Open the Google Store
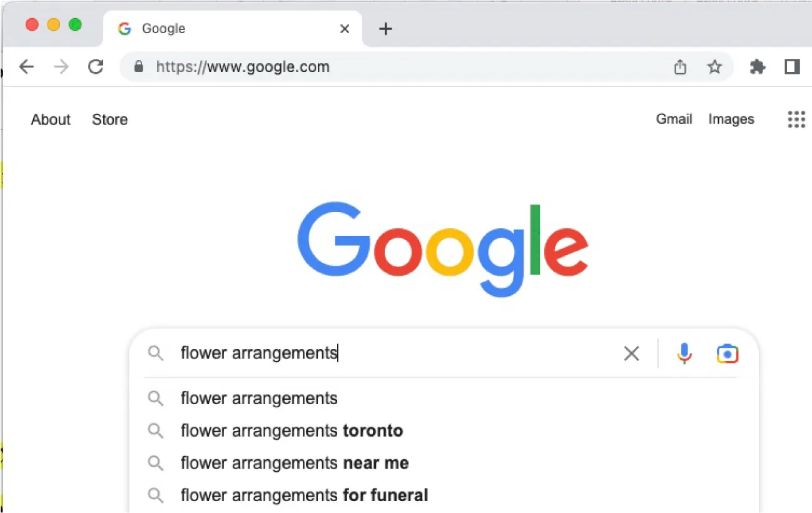Viewport: 812px width, 513px height. [109, 119]
